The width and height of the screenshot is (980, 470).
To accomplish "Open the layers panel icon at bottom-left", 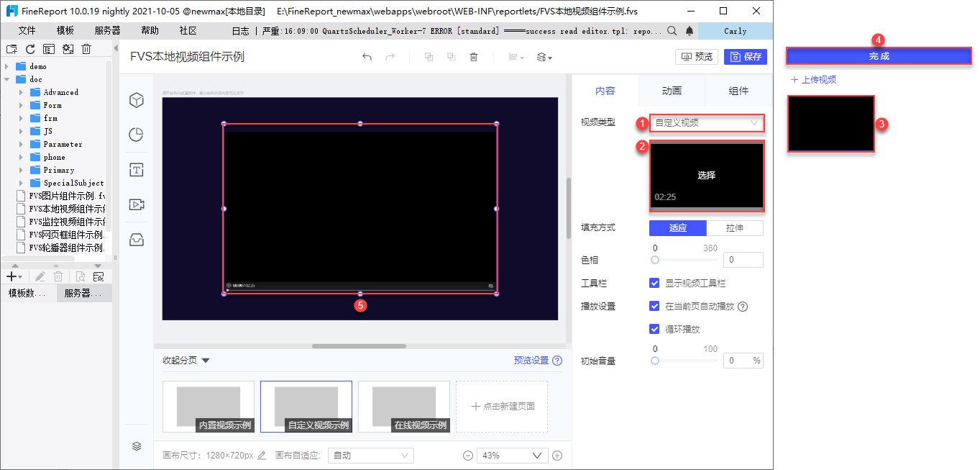I will [x=137, y=446].
